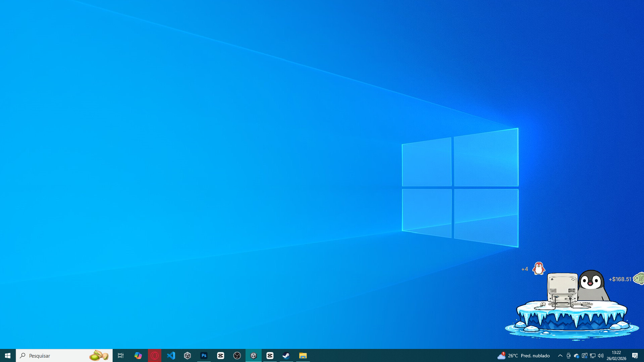This screenshot has height=362, width=644.
Task: Open the Opera browser icon
Action: pyautogui.click(x=155, y=356)
